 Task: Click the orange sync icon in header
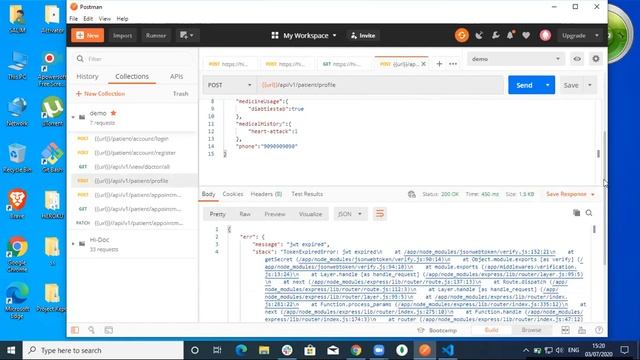coord(462,36)
